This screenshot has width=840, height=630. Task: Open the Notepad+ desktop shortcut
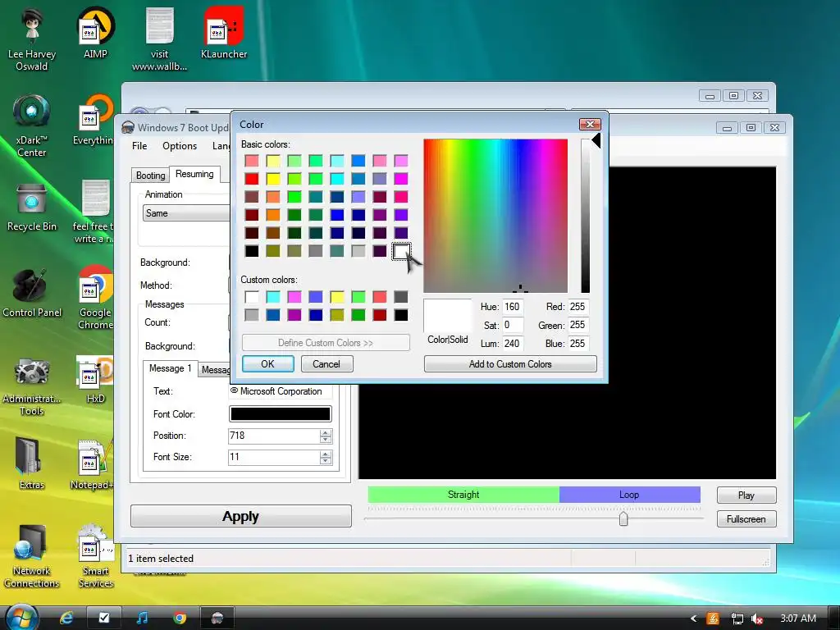click(92, 464)
